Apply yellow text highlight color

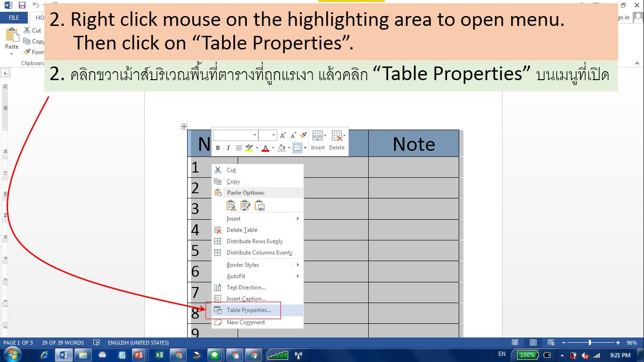tap(249, 148)
